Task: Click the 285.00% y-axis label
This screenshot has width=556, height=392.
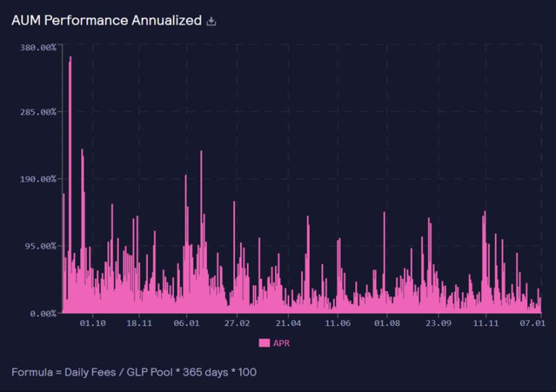Action: (x=38, y=112)
